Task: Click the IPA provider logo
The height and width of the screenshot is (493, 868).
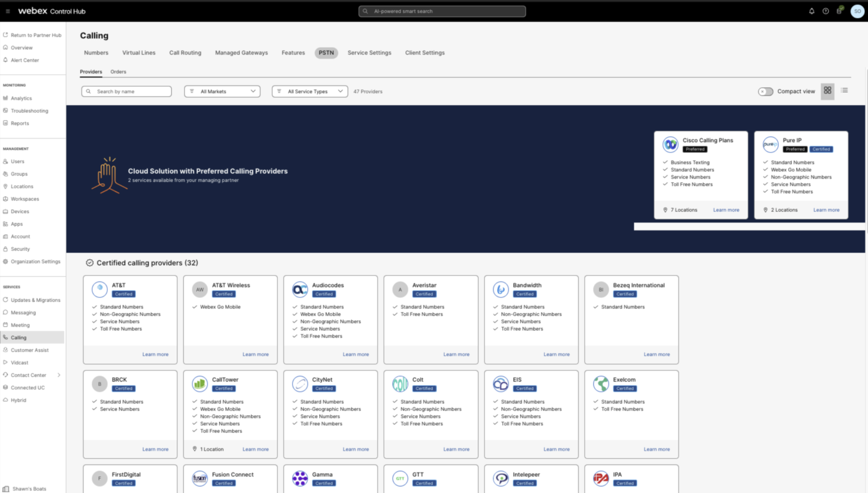Action: 601,478
